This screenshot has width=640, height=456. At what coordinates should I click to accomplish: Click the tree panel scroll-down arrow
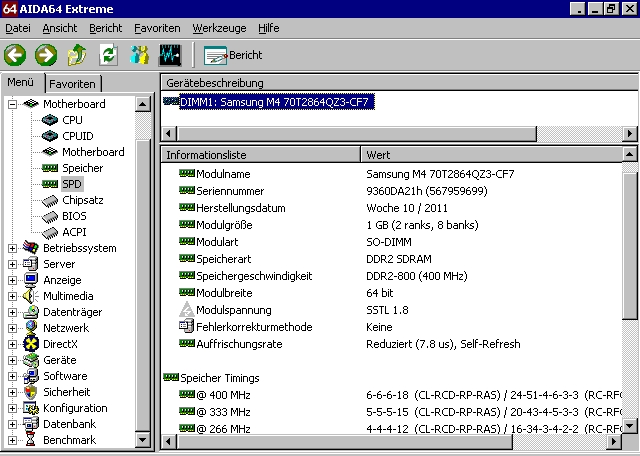[x=143, y=440]
